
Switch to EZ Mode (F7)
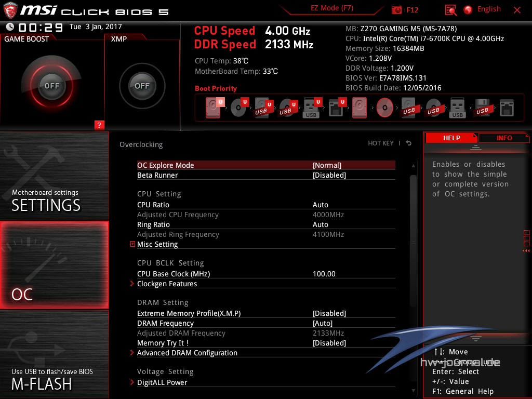click(x=332, y=8)
